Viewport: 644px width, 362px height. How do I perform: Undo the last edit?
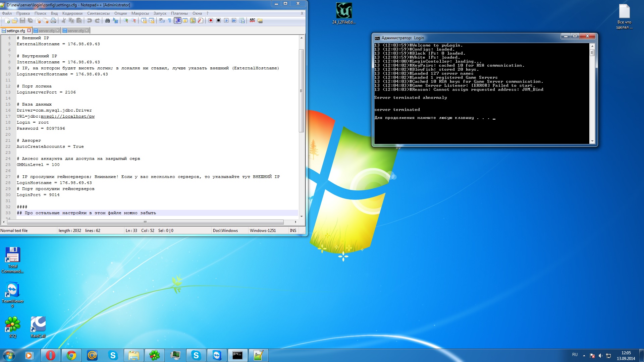[89, 20]
